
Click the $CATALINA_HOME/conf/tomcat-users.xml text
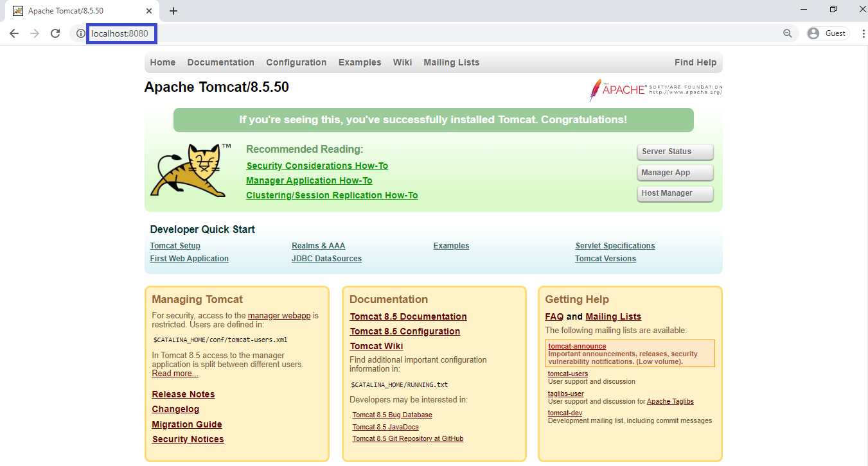coord(220,340)
